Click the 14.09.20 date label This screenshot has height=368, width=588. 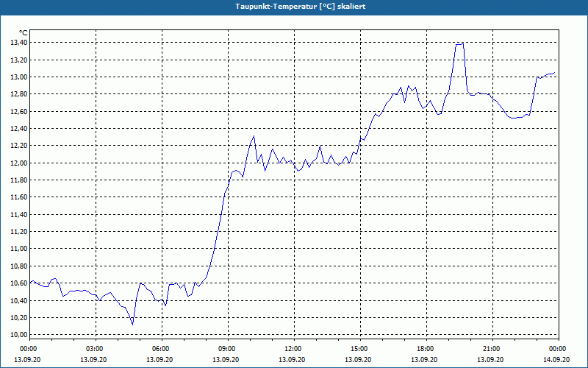tap(556, 359)
